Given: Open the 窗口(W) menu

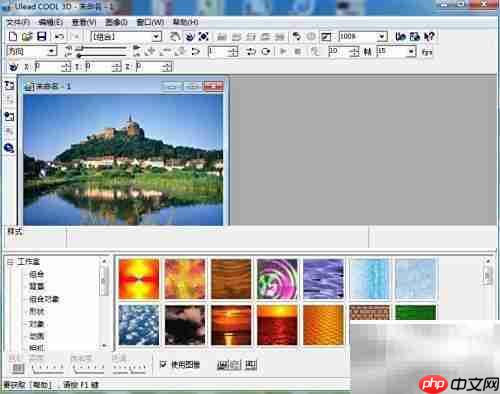Looking at the screenshot, I should (150, 22).
